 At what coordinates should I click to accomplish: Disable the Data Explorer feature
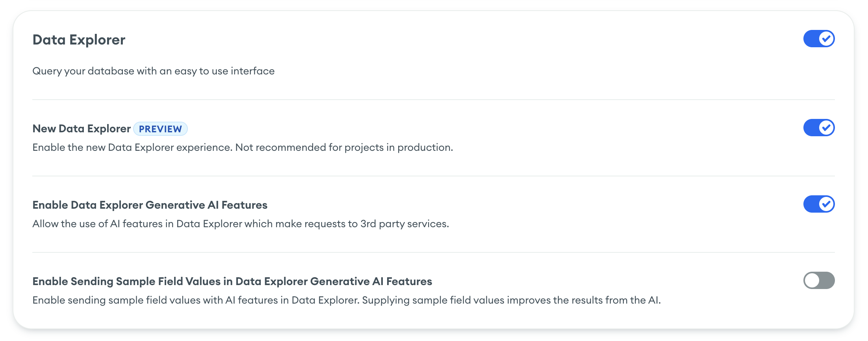[x=819, y=39]
